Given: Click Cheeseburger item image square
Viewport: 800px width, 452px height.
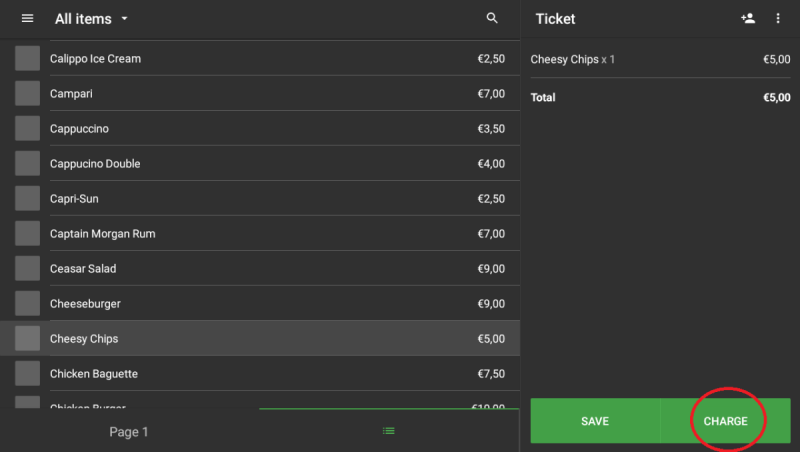Looking at the screenshot, I should 27,304.
